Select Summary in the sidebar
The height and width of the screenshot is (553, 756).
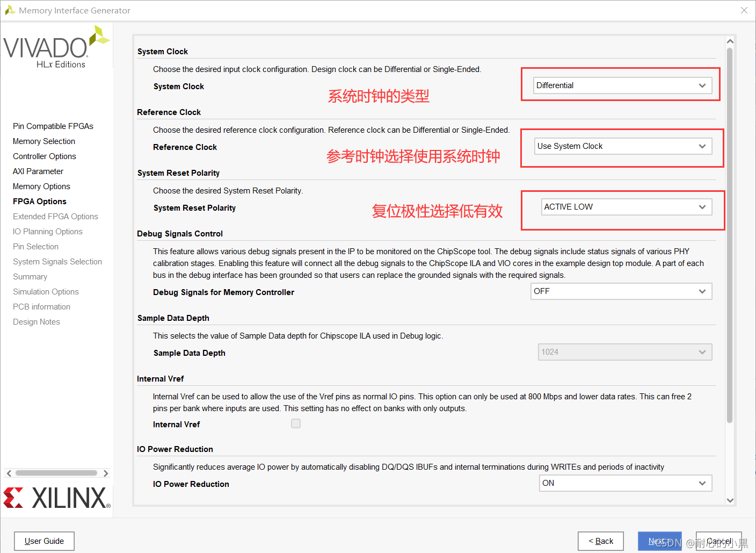tap(30, 277)
